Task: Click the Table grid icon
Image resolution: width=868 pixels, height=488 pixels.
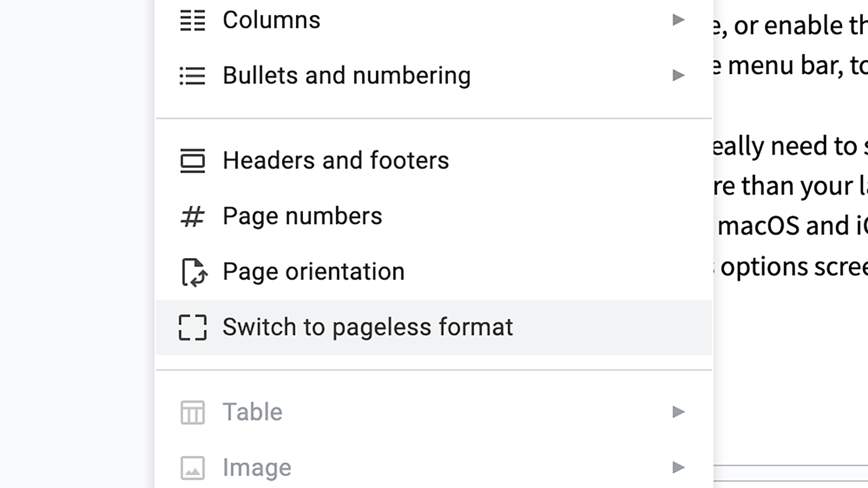Action: point(192,412)
